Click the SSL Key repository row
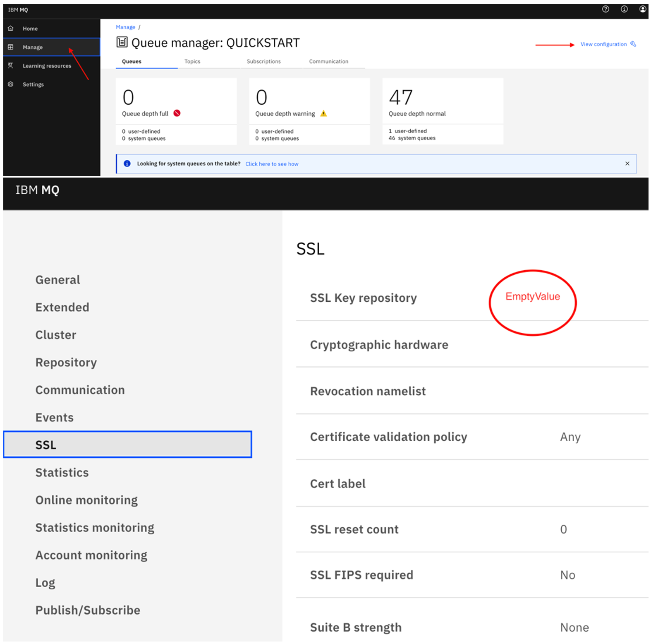 472,298
